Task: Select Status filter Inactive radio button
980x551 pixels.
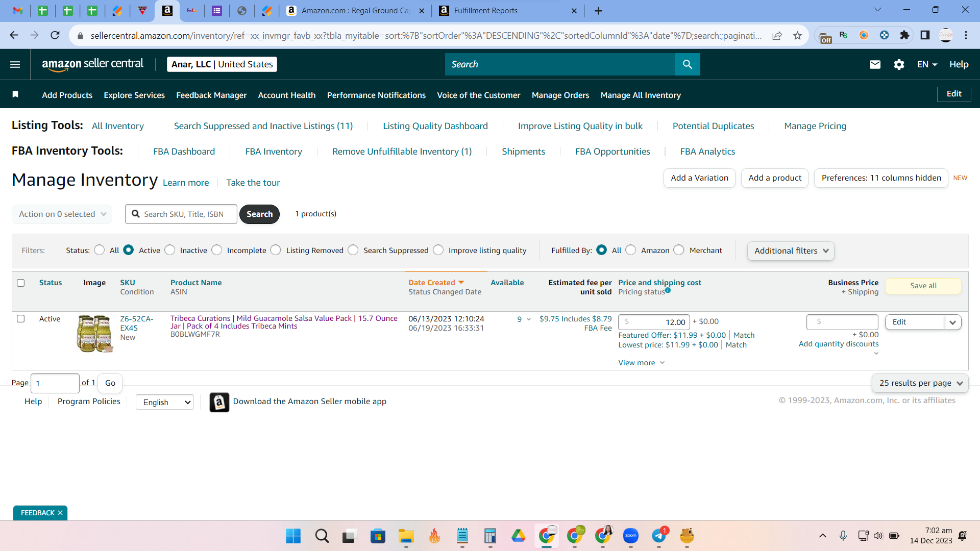Action: 170,250
